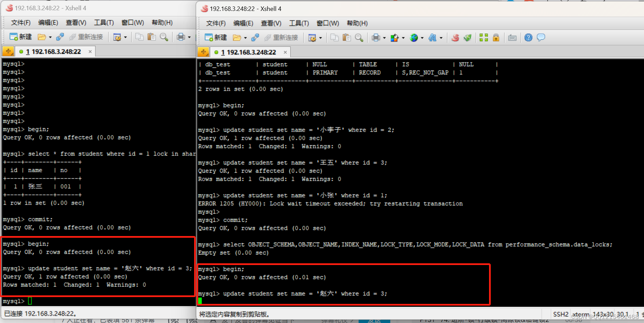644x323 pixels.
Task: Click the S,REC_NOT_GAP lock mode cell
Action: point(425,73)
